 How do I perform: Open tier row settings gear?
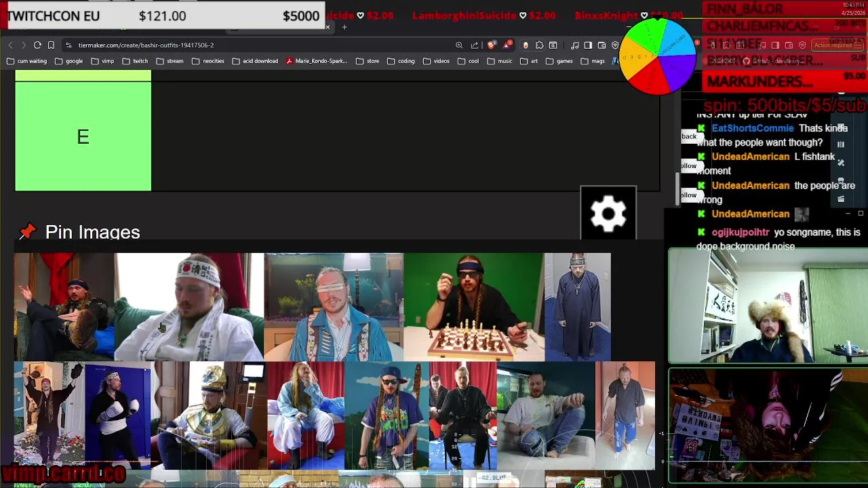(x=608, y=213)
